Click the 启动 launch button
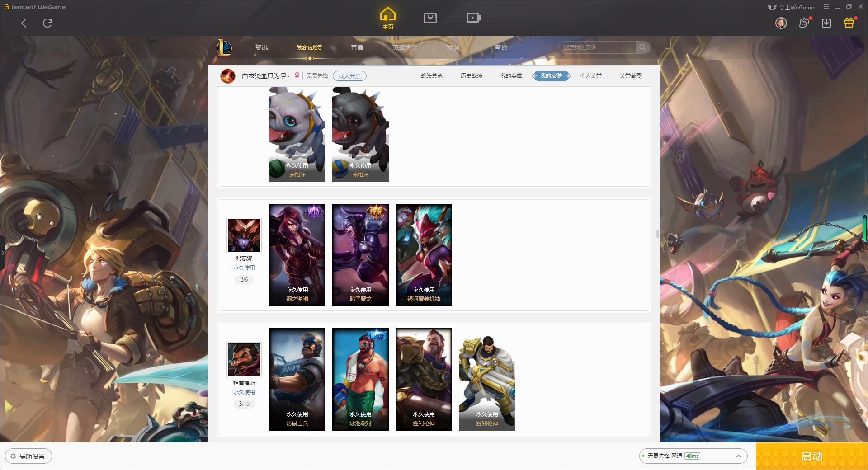 [x=812, y=456]
